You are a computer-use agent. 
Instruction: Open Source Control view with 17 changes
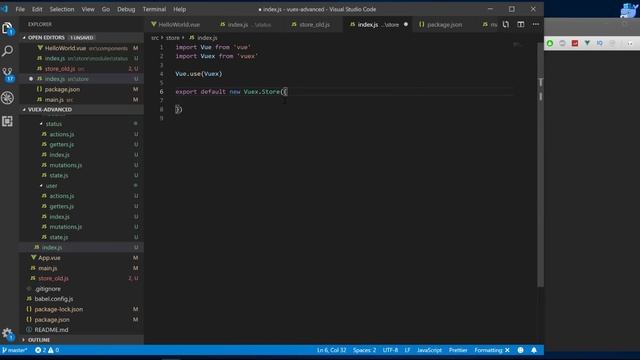pos(7,75)
